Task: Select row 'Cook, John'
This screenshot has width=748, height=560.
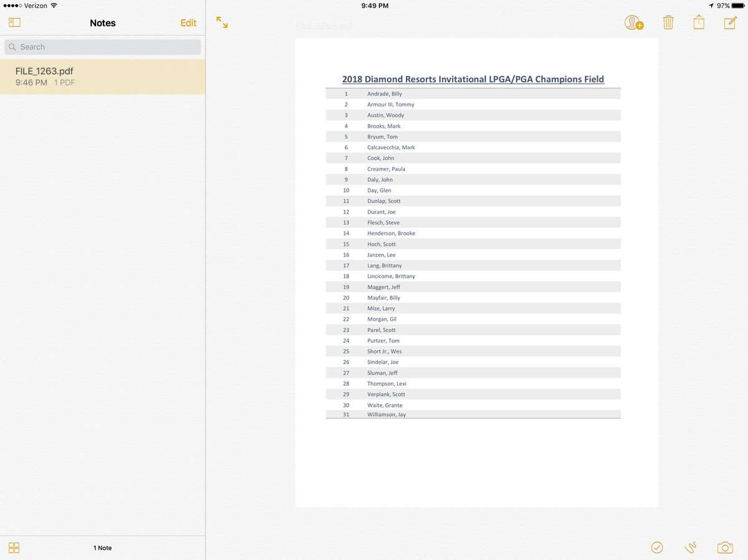Action: point(473,158)
